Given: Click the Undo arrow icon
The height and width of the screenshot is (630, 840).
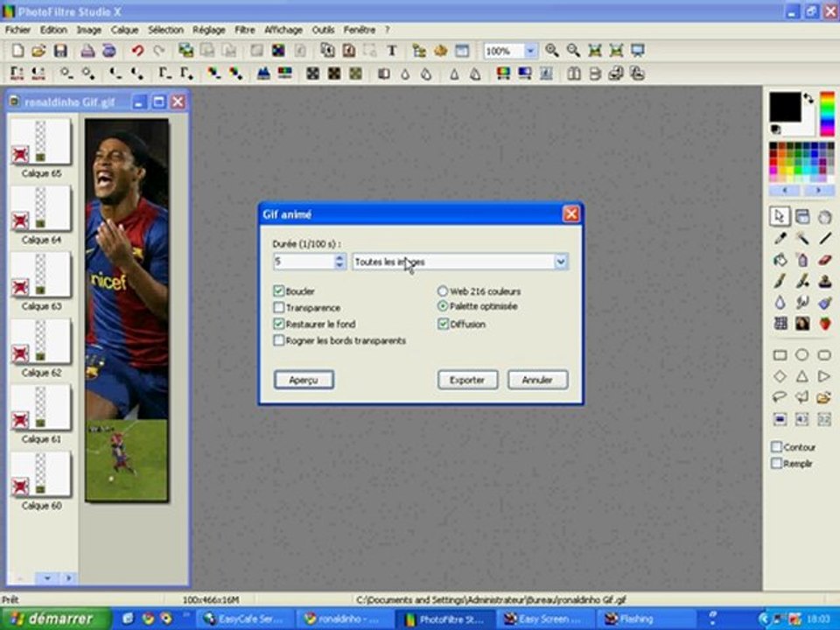Looking at the screenshot, I should pyautogui.click(x=137, y=51).
